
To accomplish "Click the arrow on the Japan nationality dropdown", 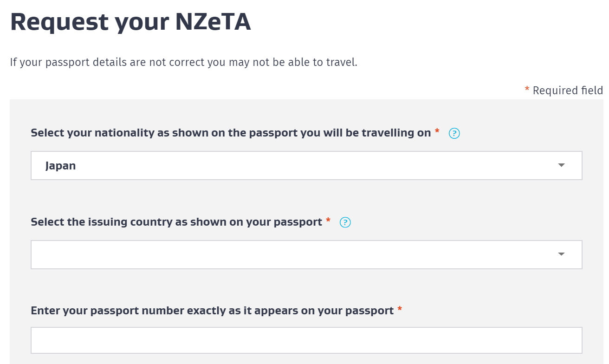I will point(561,165).
